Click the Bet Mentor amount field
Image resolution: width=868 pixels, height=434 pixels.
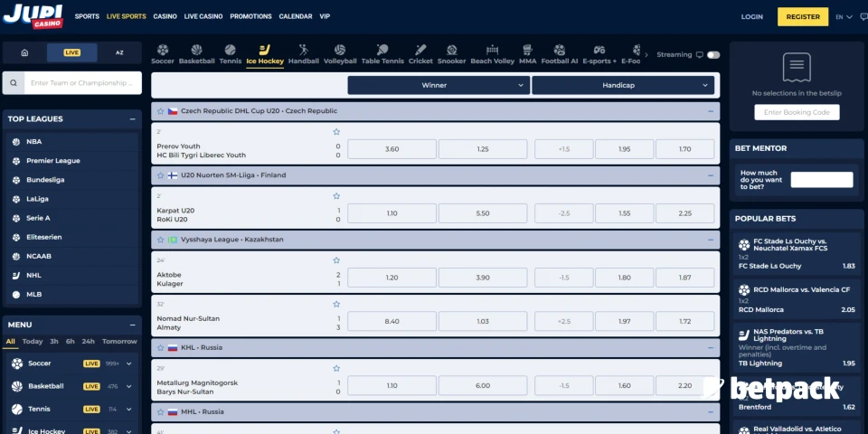(822, 180)
